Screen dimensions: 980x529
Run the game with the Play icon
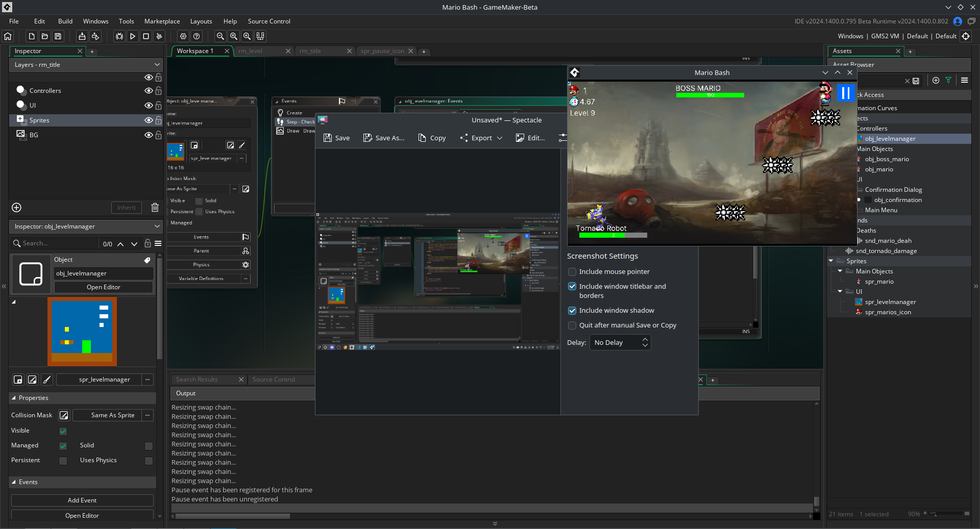click(133, 36)
